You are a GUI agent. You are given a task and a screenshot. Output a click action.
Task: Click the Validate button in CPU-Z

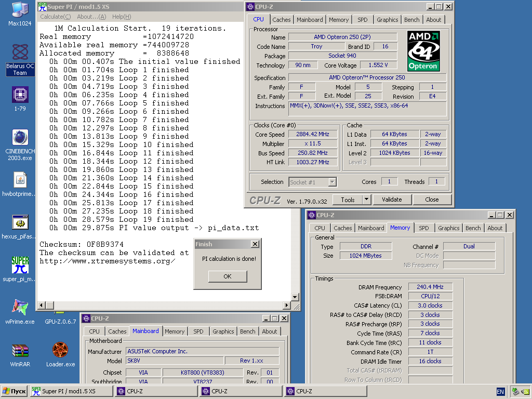pyautogui.click(x=392, y=199)
